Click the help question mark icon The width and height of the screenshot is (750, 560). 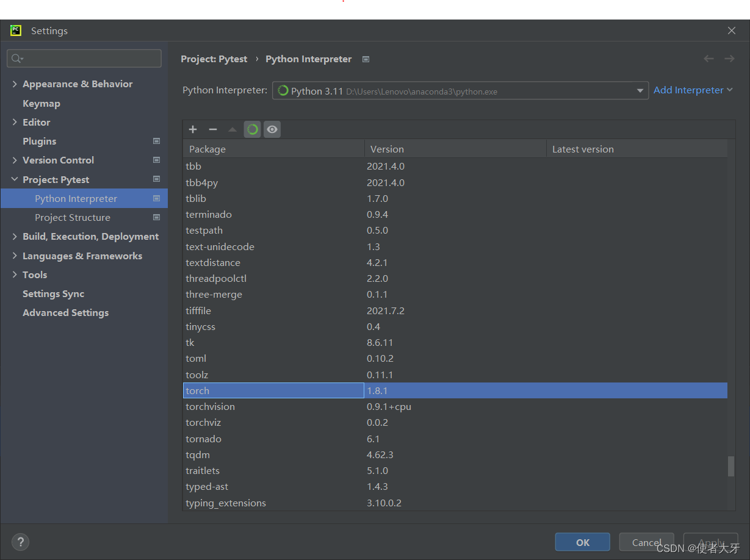tap(20, 542)
